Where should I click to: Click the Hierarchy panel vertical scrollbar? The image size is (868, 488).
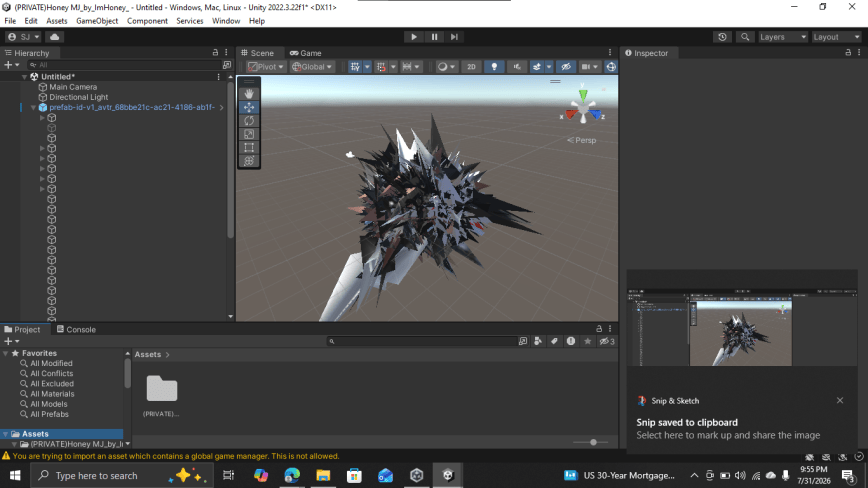(230, 160)
